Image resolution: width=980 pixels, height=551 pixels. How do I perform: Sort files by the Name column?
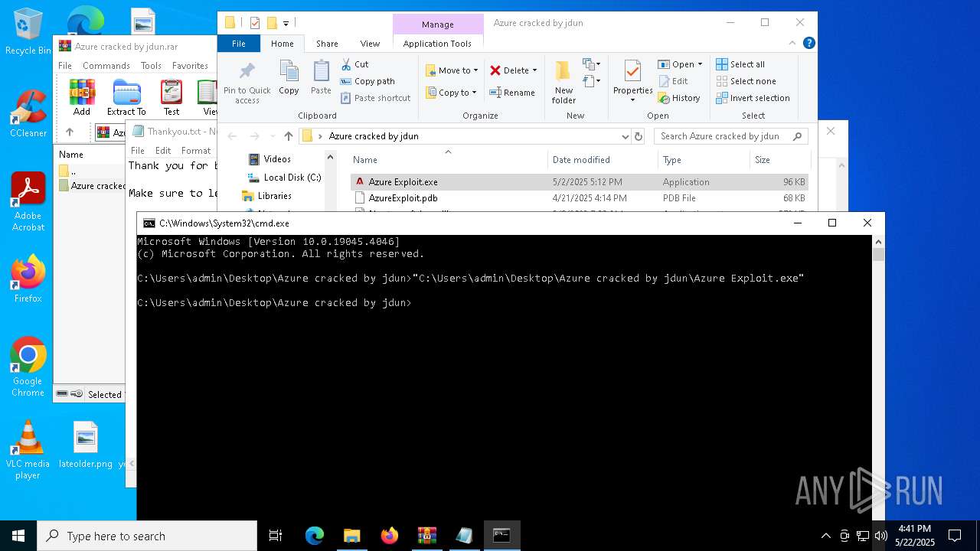[x=448, y=160]
